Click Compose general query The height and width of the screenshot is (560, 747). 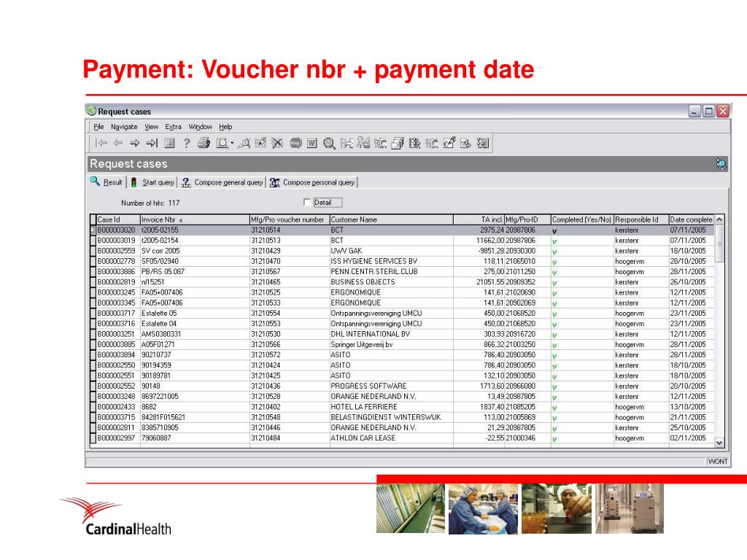pyautogui.click(x=222, y=182)
